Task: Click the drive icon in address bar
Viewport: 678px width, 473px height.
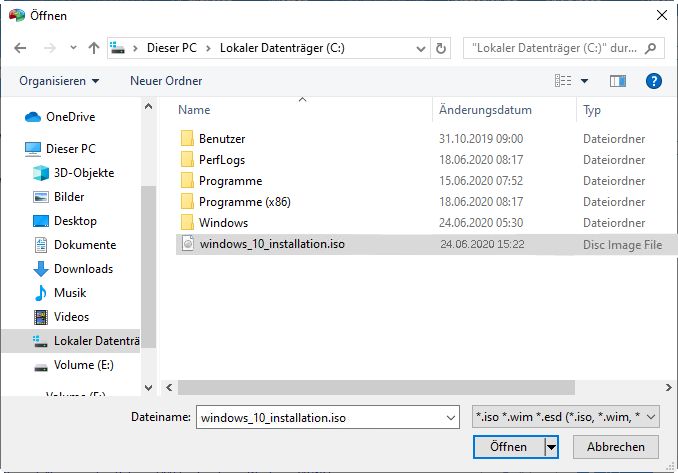Action: point(117,48)
